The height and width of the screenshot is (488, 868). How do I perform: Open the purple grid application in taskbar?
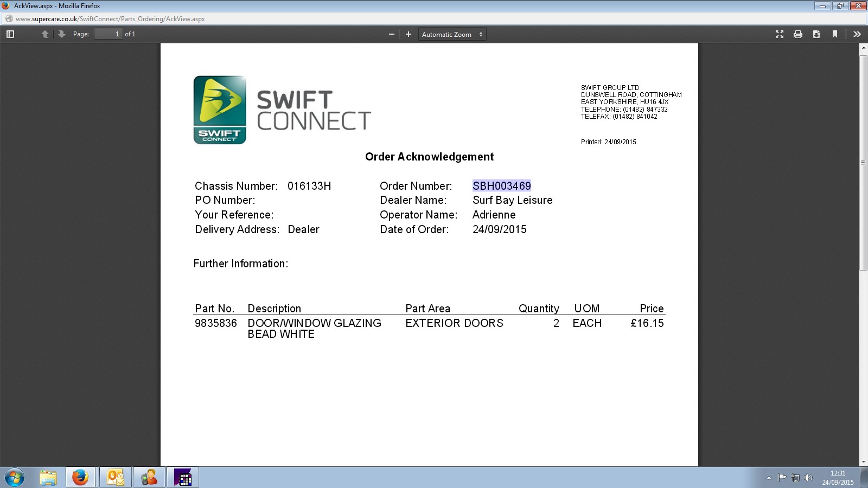183,478
